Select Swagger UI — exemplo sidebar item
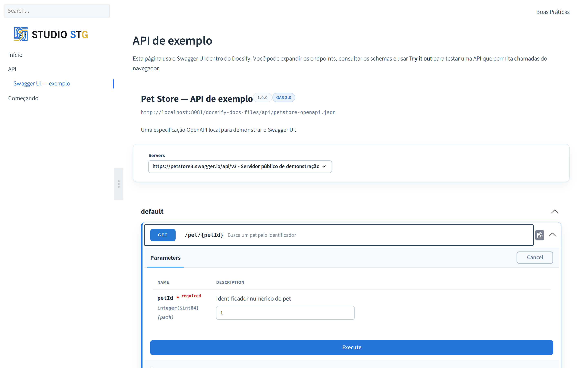The height and width of the screenshot is (368, 588). 42,83
